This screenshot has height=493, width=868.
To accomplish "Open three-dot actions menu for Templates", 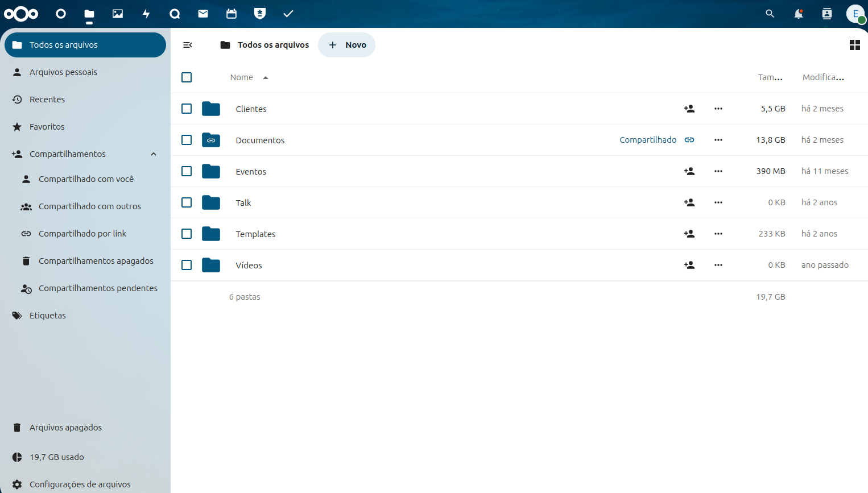I will (x=718, y=234).
